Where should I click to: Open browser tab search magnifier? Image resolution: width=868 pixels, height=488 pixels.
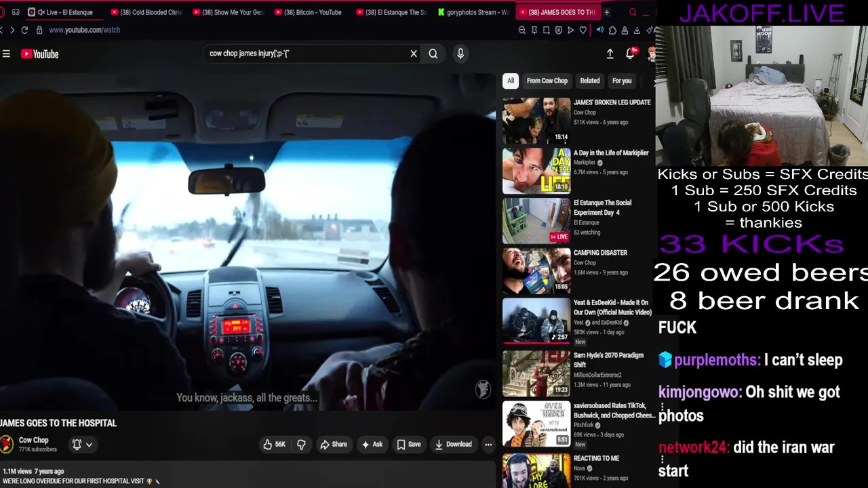click(633, 12)
